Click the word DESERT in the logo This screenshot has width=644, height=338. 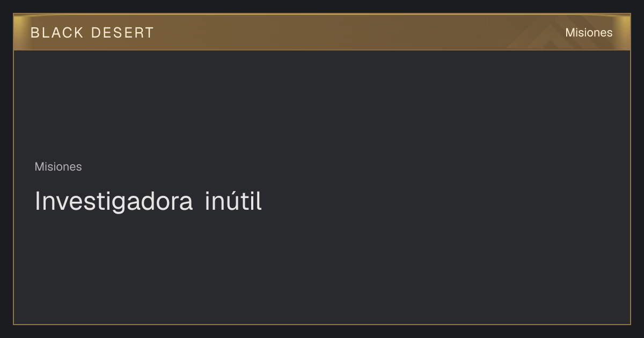pos(122,33)
